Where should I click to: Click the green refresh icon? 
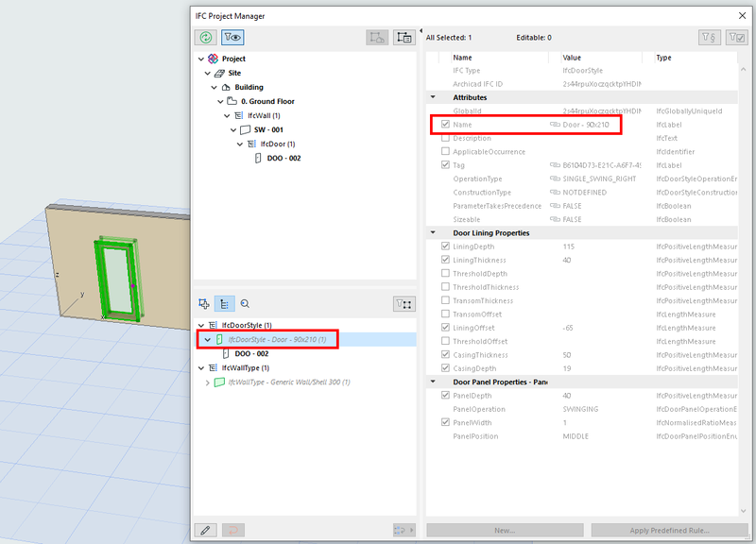206,37
